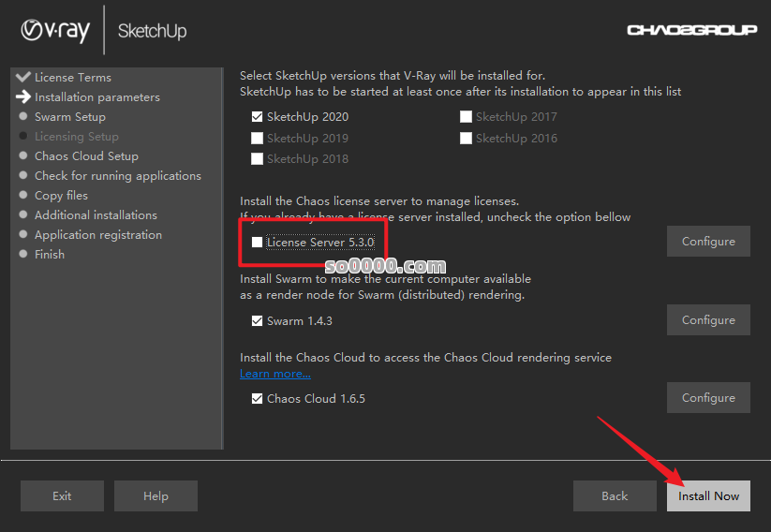Open Configure for License Server

tap(708, 242)
